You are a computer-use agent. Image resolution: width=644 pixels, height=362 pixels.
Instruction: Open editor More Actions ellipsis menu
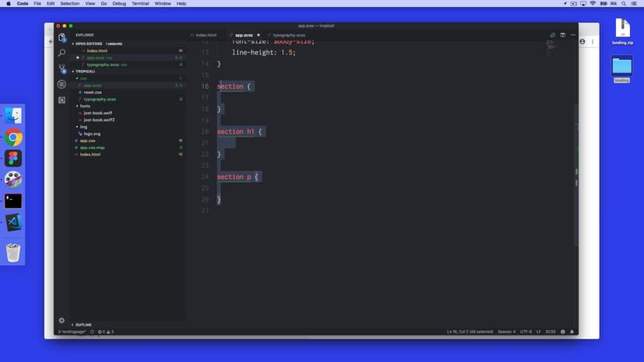(571, 35)
